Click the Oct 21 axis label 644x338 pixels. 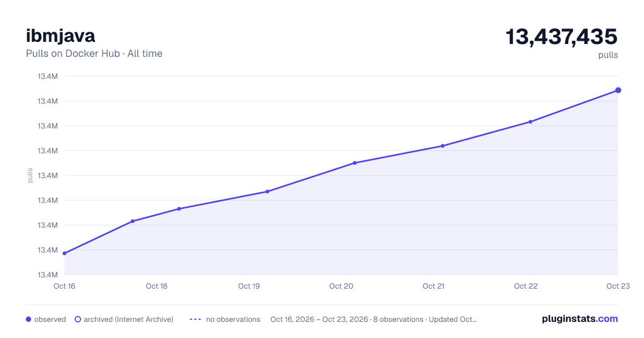click(434, 286)
